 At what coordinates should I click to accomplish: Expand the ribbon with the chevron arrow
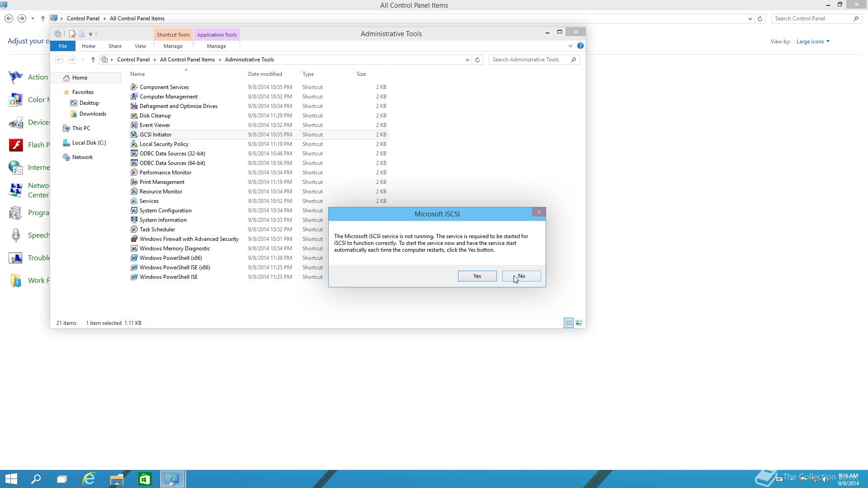(570, 46)
